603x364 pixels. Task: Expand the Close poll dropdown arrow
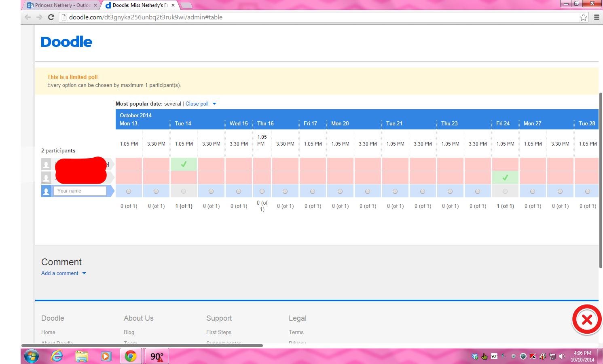coord(214,104)
